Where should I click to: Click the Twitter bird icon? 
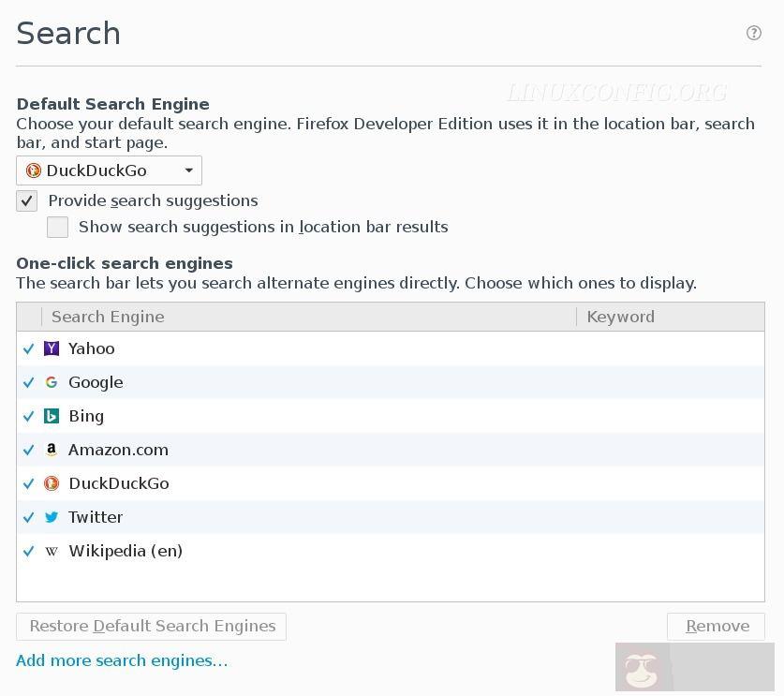(x=52, y=517)
